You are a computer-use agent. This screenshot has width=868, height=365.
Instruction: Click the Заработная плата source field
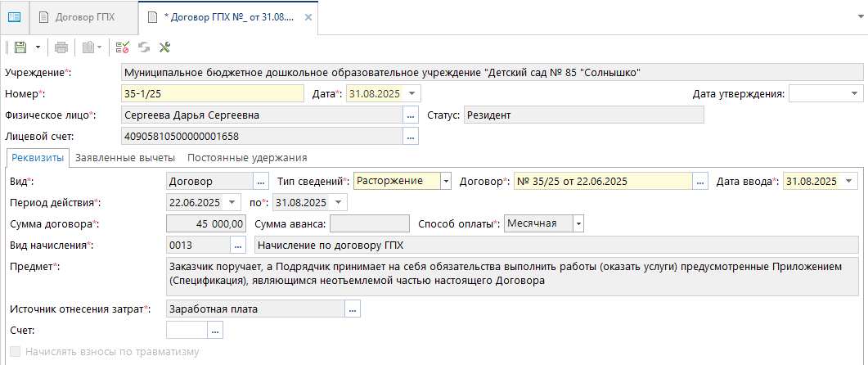coord(255,309)
